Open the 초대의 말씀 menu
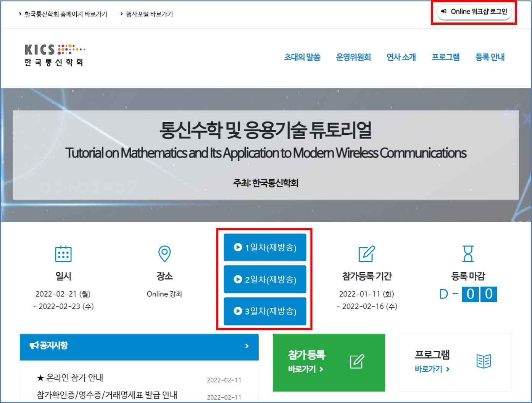532x403 pixels. pos(302,57)
